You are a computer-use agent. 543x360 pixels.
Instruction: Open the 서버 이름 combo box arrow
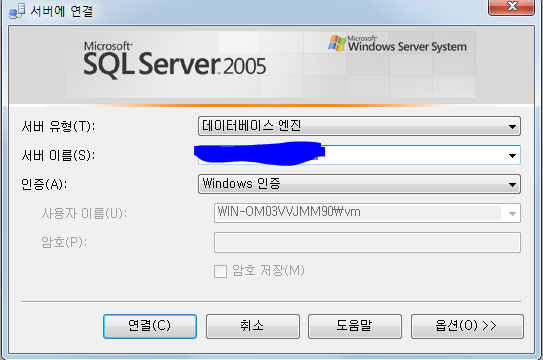click(x=513, y=155)
